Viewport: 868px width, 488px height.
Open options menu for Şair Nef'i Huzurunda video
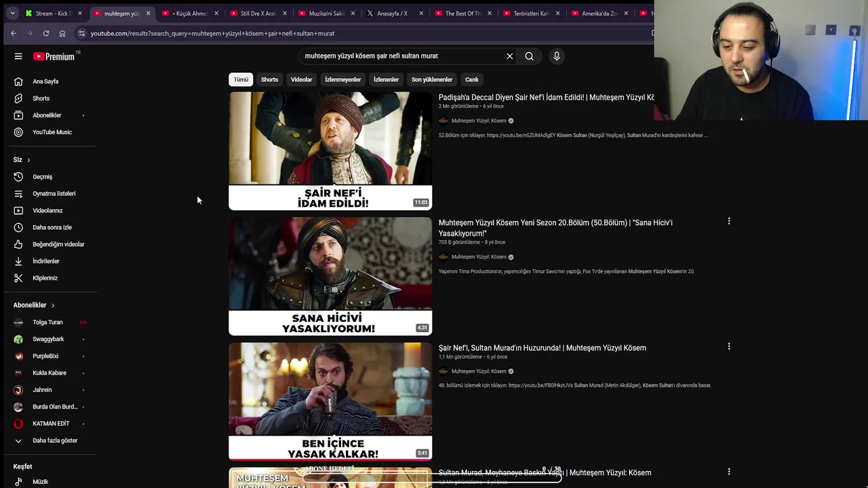pyautogui.click(x=729, y=347)
